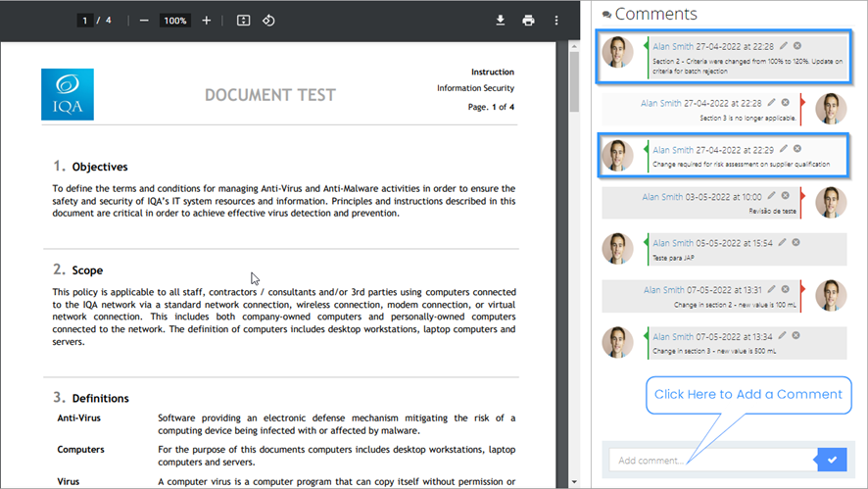
Task: Download the PDF document
Action: tap(500, 21)
